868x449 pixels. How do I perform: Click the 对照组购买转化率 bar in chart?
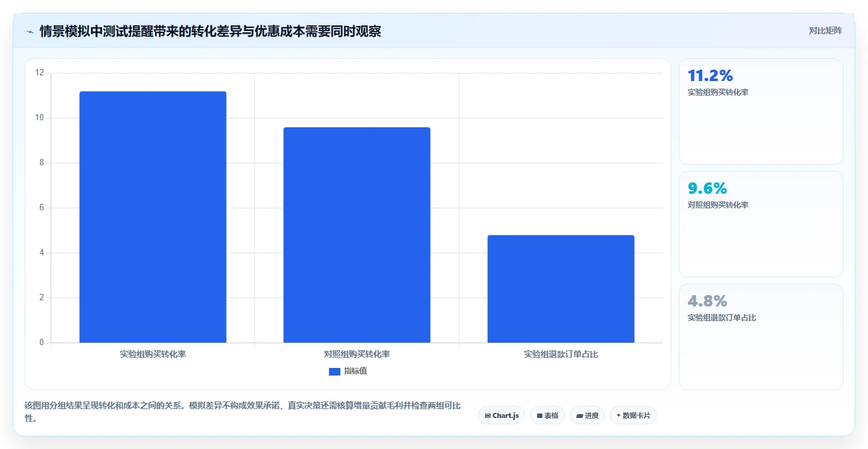click(x=357, y=235)
